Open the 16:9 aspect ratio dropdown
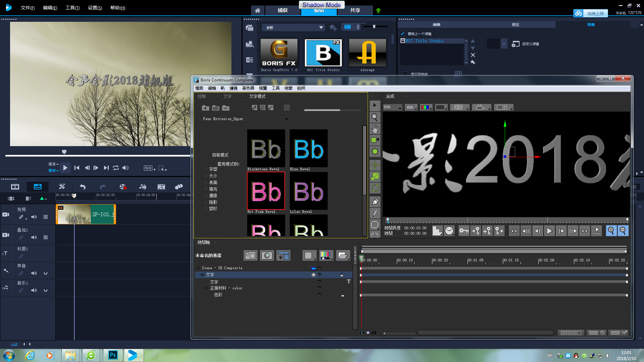Viewport: 644px width, 362px height. (x=150, y=168)
